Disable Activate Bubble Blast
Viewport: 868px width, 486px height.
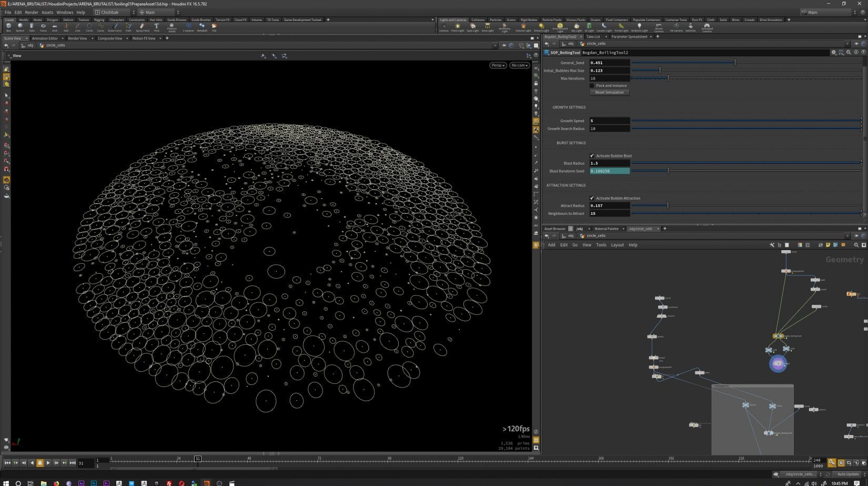click(x=592, y=156)
